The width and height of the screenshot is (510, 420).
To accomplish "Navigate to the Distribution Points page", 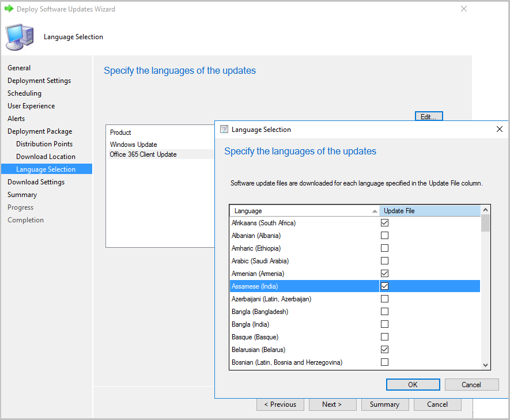I will [44, 143].
